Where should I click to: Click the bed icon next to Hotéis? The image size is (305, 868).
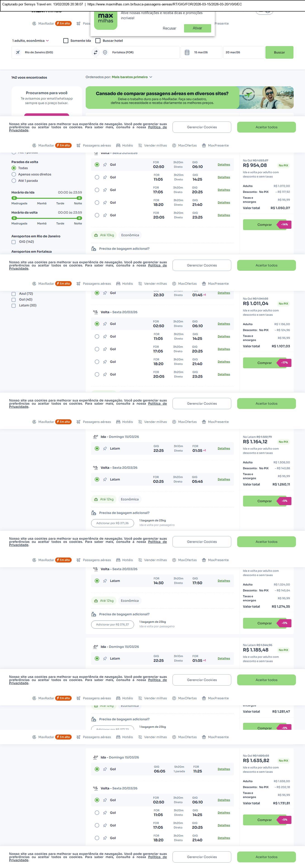tap(118, 146)
